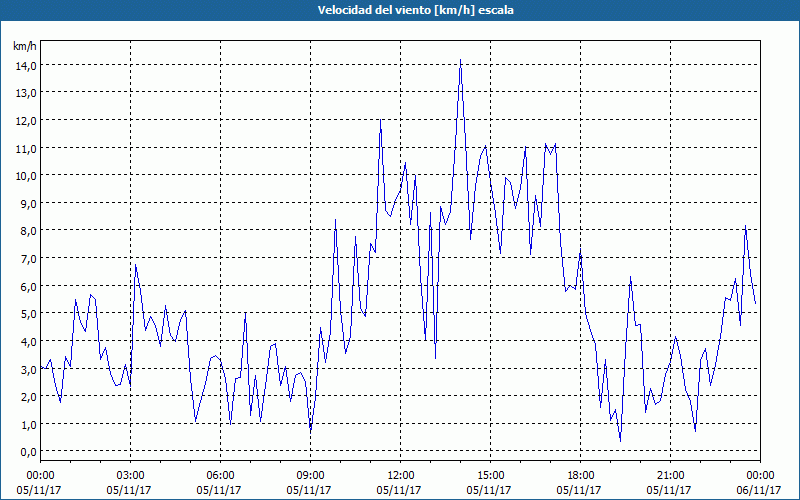Click the 12 km/h spike before 12:00
Image resolution: width=800 pixels, height=500 pixels.
[381, 120]
